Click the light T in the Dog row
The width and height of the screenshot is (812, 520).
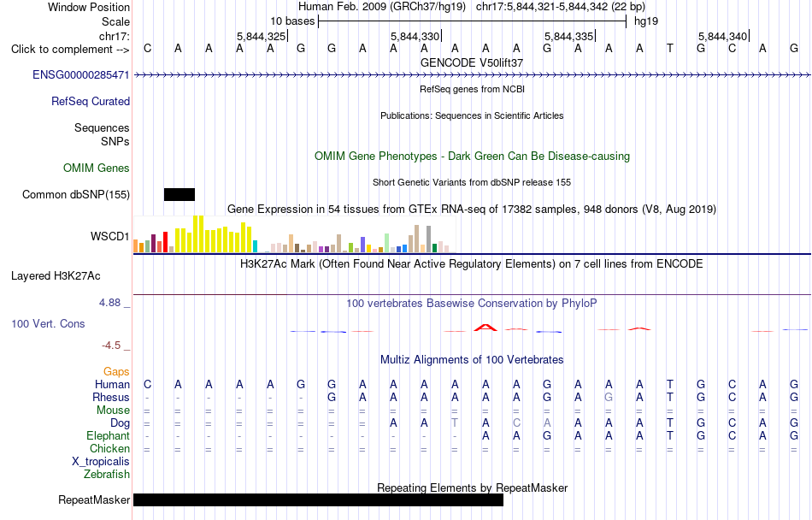[x=455, y=423]
